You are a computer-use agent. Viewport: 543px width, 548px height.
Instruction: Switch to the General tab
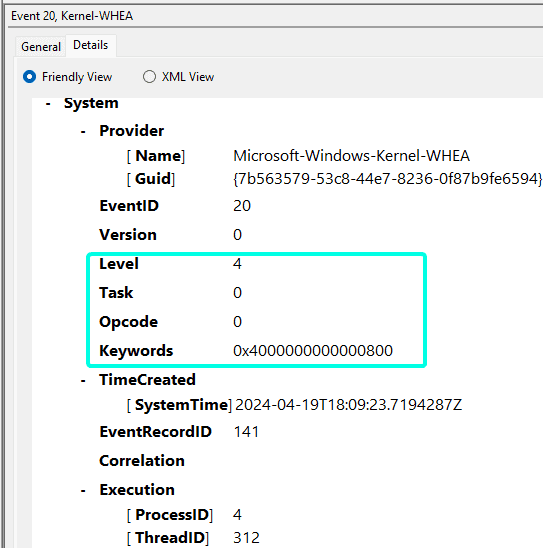click(41, 46)
